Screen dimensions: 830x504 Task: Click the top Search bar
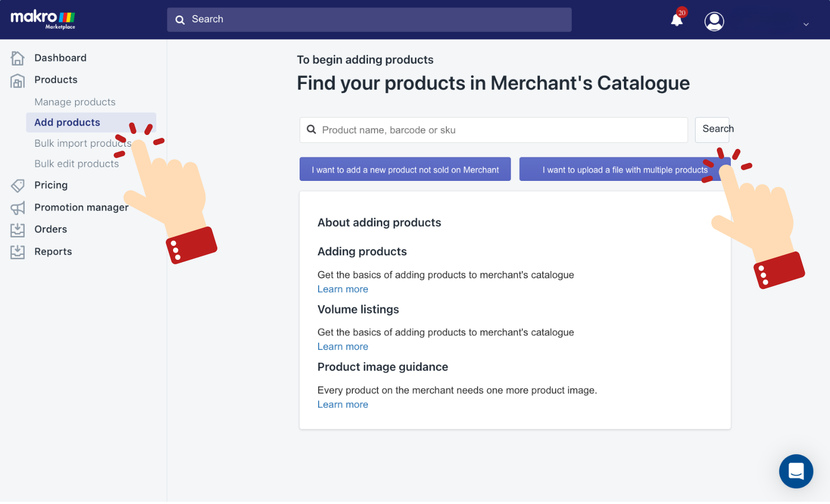click(369, 20)
